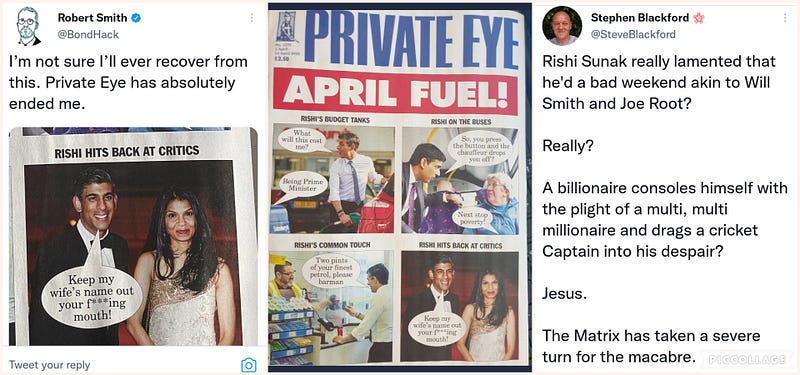The height and width of the screenshot is (375, 800).
Task: Open the three-dot menu on Stephen Blackford's tweet
Action: (x=785, y=18)
